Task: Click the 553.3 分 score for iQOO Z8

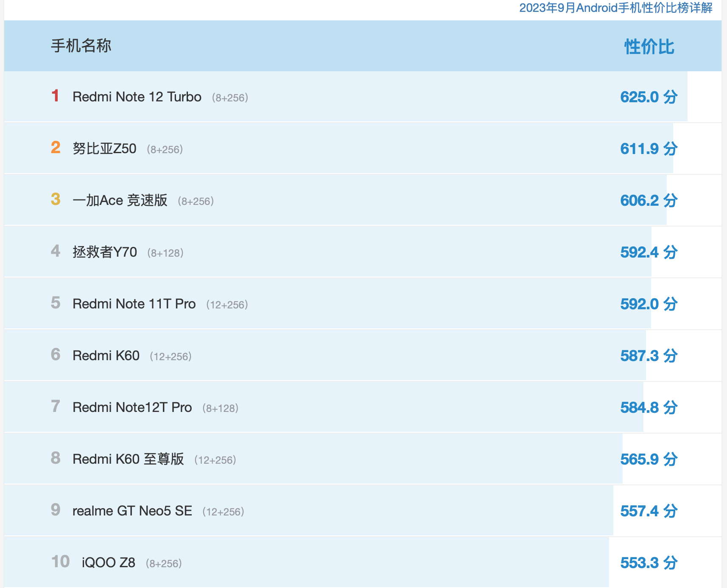Action: 649,563
